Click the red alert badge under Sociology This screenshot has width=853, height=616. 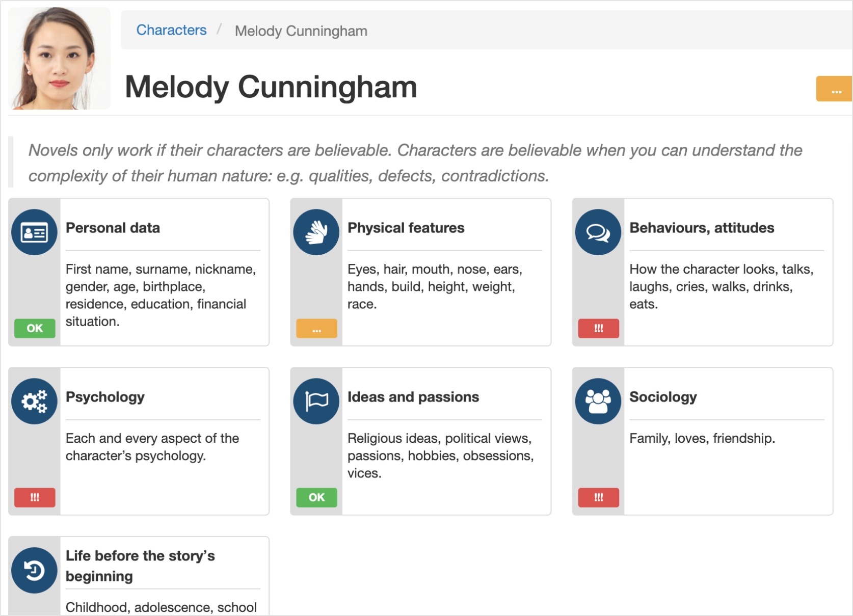598,497
